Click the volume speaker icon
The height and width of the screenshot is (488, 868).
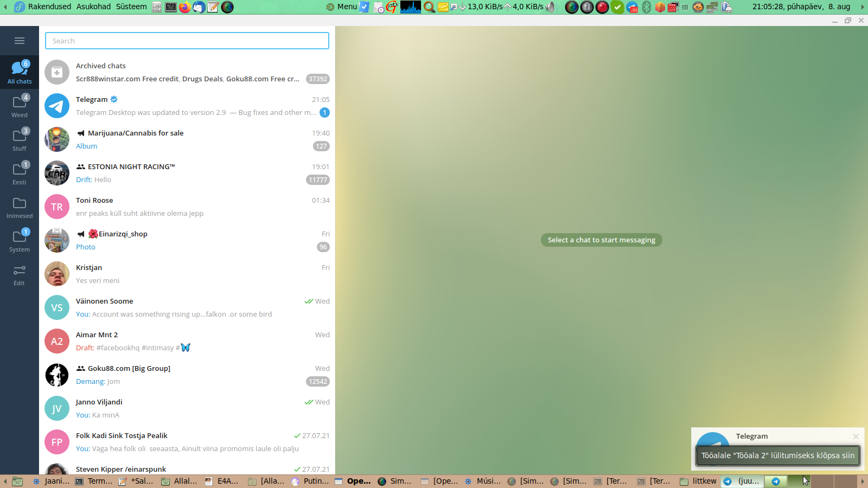pos(551,7)
